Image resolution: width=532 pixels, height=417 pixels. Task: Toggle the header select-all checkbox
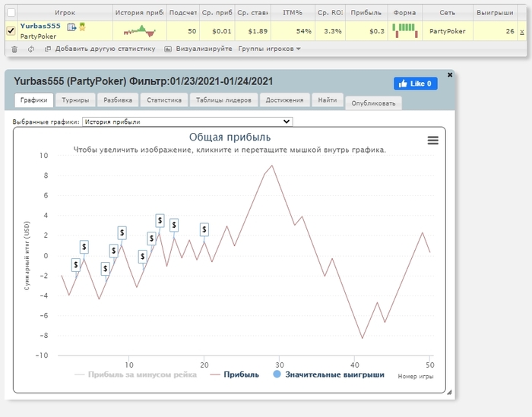tap(11, 13)
